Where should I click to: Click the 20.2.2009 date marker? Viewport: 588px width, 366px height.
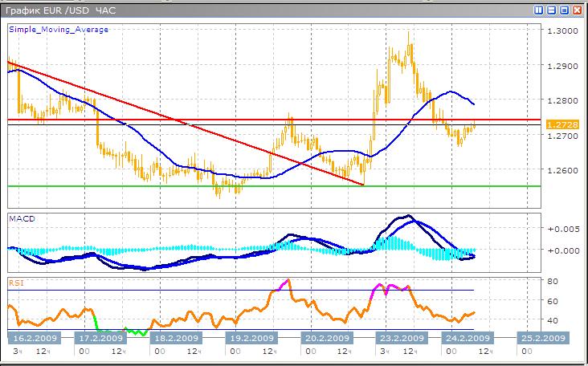point(326,337)
